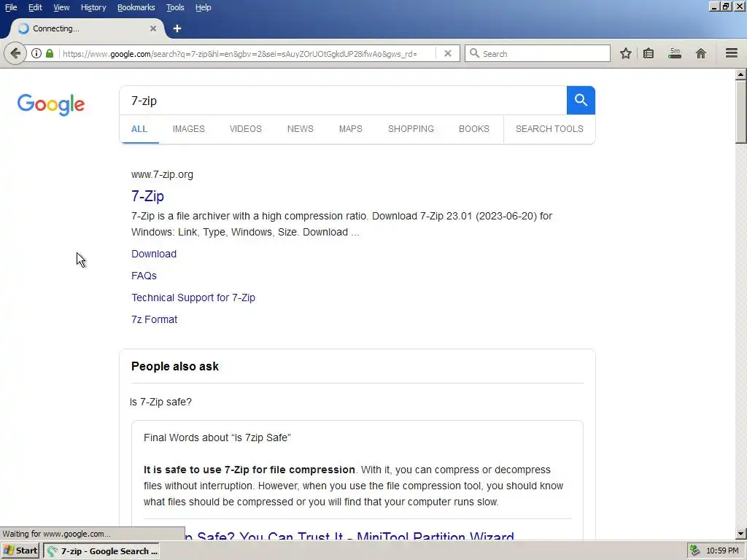Viewport: 747px width, 560px height.
Task: Open SEARCH TOOLS options
Action: coord(549,129)
